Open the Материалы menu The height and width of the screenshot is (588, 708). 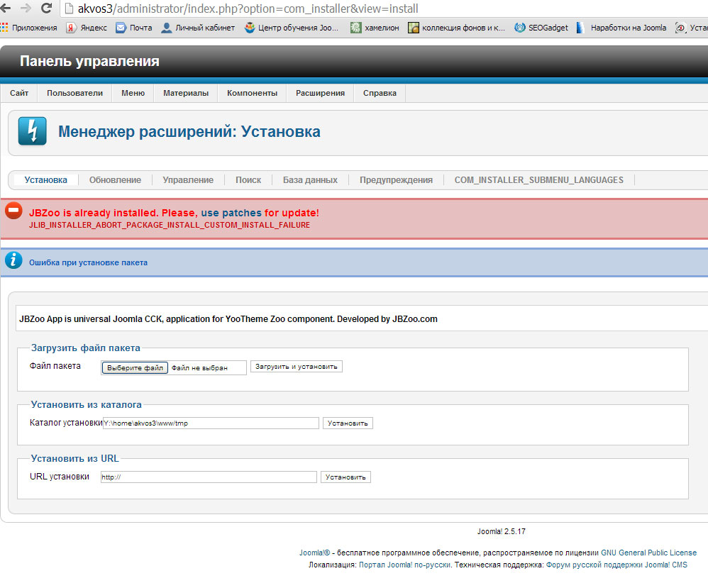[186, 93]
